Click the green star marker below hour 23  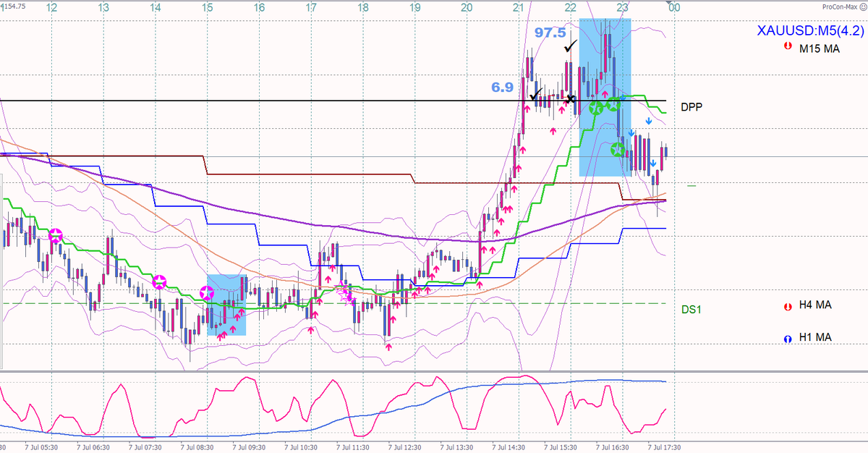[616, 150]
